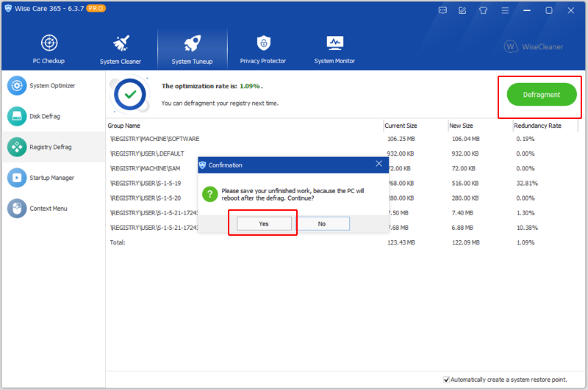
Task: Open the System Cleaner tab
Action: point(121,48)
